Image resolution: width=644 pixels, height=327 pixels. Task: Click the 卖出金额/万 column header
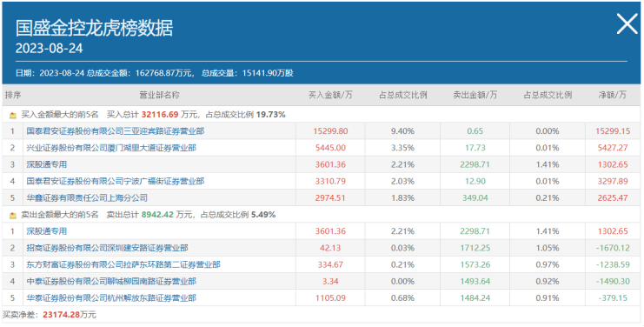pyautogui.click(x=475, y=95)
